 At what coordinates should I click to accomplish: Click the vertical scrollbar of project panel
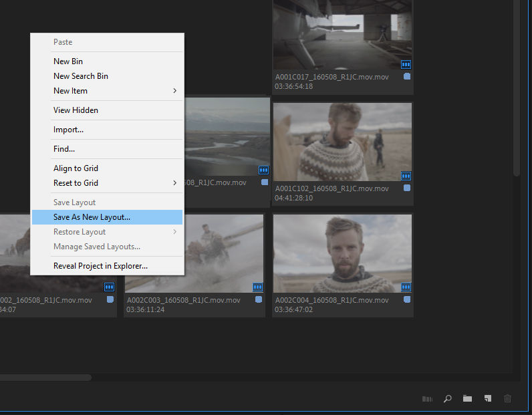[517, 88]
